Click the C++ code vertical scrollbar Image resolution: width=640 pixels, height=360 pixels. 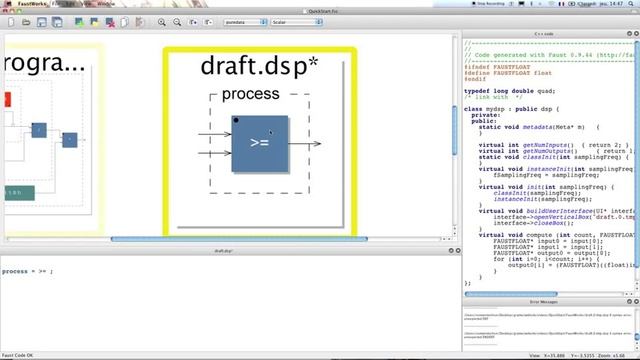(x=638, y=155)
